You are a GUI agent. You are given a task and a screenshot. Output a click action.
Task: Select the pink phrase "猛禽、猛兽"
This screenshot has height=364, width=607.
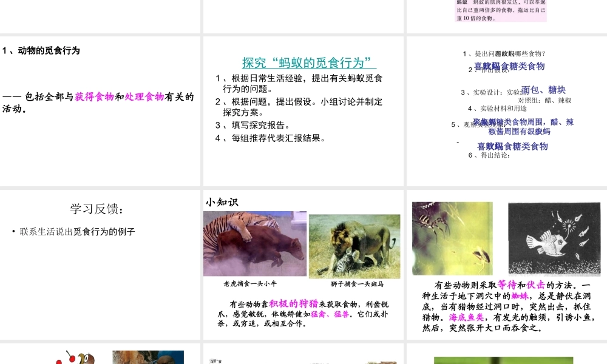pyautogui.click(x=330, y=314)
